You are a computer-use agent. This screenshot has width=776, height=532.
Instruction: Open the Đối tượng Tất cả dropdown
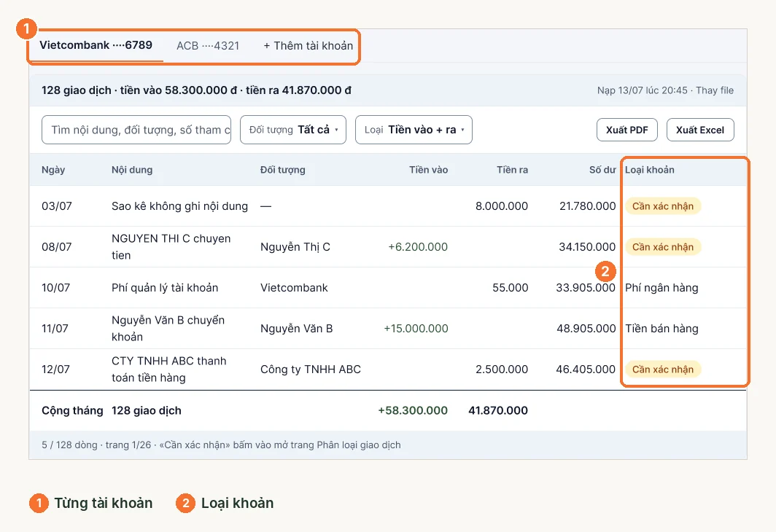click(293, 130)
